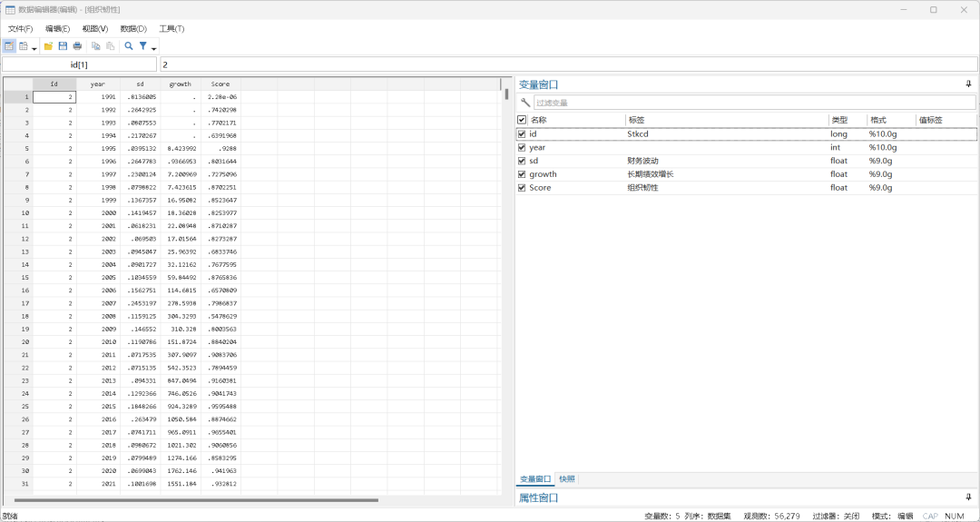Toggle the select-all checkbox beside 名称
The image size is (980, 522).
522,120
